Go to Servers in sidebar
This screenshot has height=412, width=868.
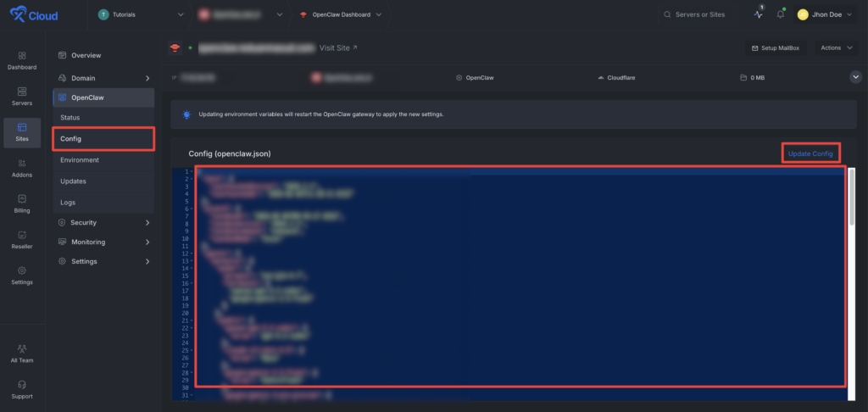click(x=22, y=96)
